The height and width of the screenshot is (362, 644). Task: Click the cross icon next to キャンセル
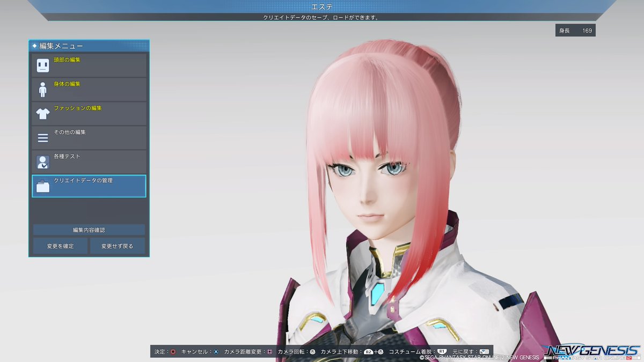point(216,352)
